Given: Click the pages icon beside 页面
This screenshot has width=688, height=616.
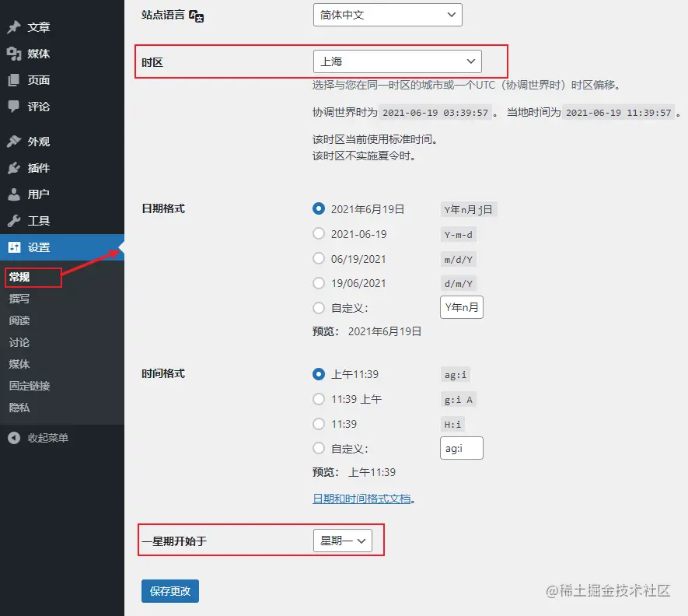Looking at the screenshot, I should [13, 80].
